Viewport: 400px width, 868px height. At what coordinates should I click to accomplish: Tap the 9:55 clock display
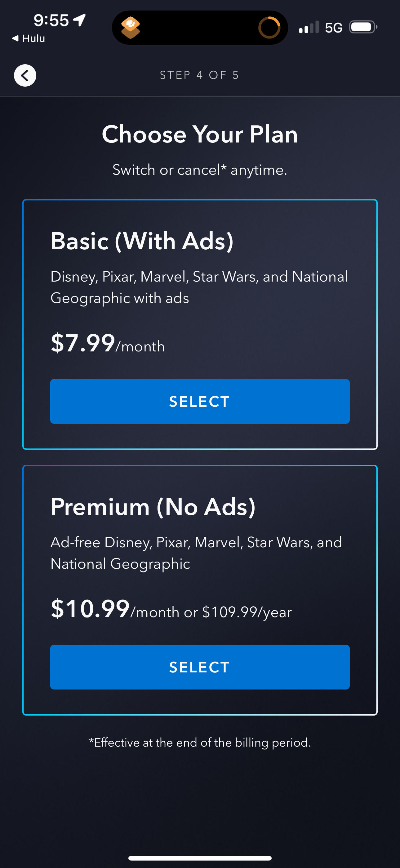point(51,20)
